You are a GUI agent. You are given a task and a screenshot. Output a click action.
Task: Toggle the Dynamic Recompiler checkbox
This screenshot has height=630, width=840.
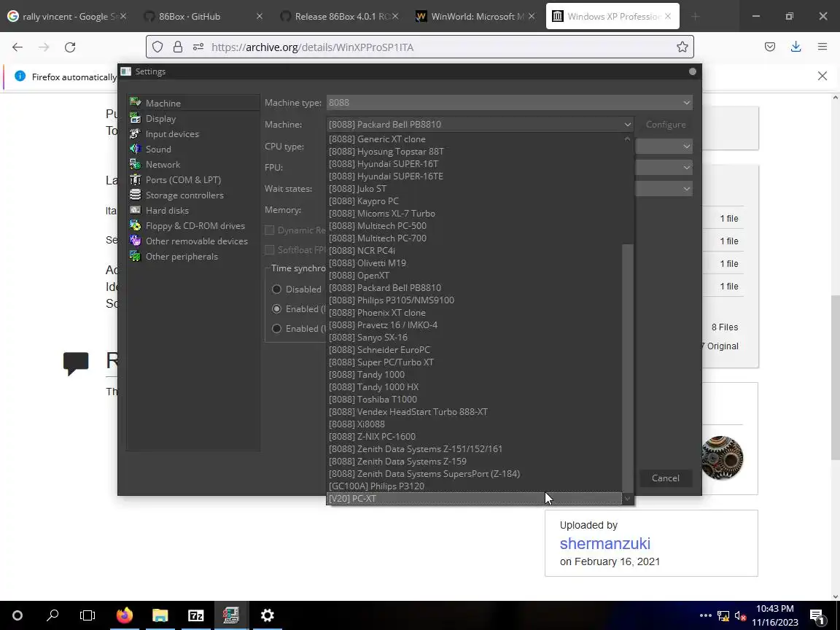(270, 230)
